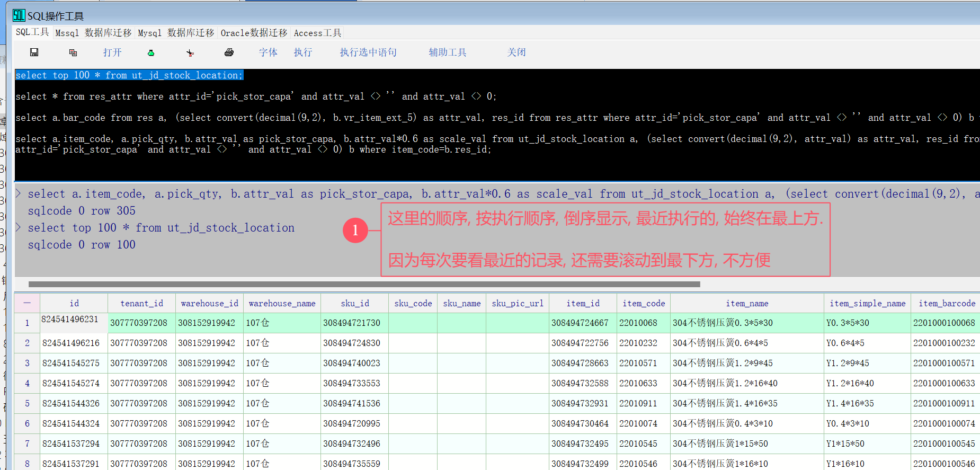Open the Access工具 tab
The width and height of the screenshot is (980, 470).
[317, 33]
